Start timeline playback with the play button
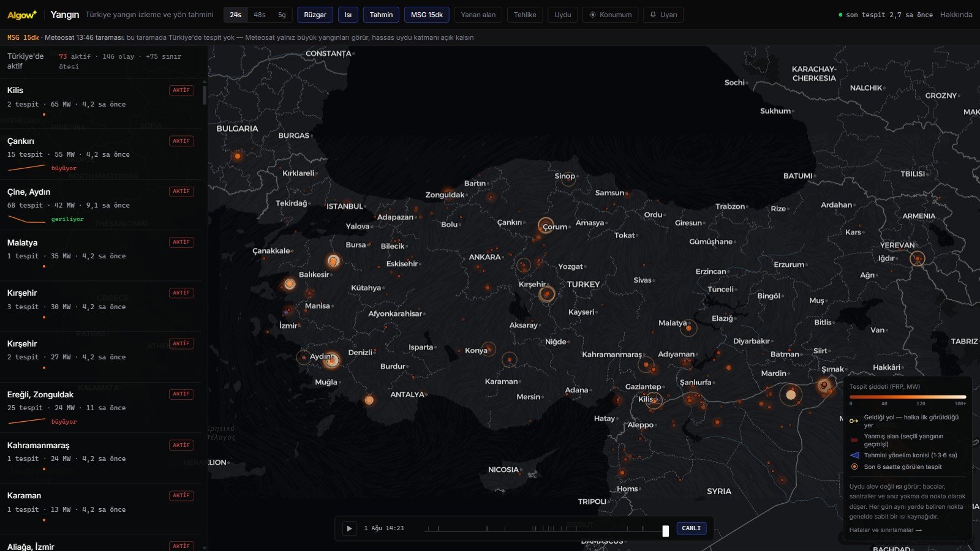 coord(349,528)
